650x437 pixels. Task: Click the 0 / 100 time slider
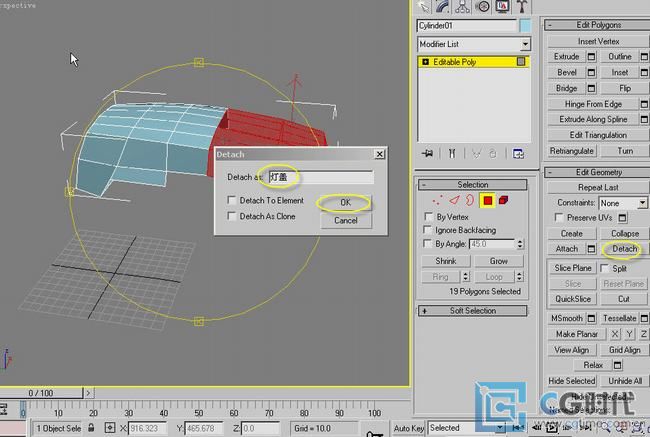(41, 393)
